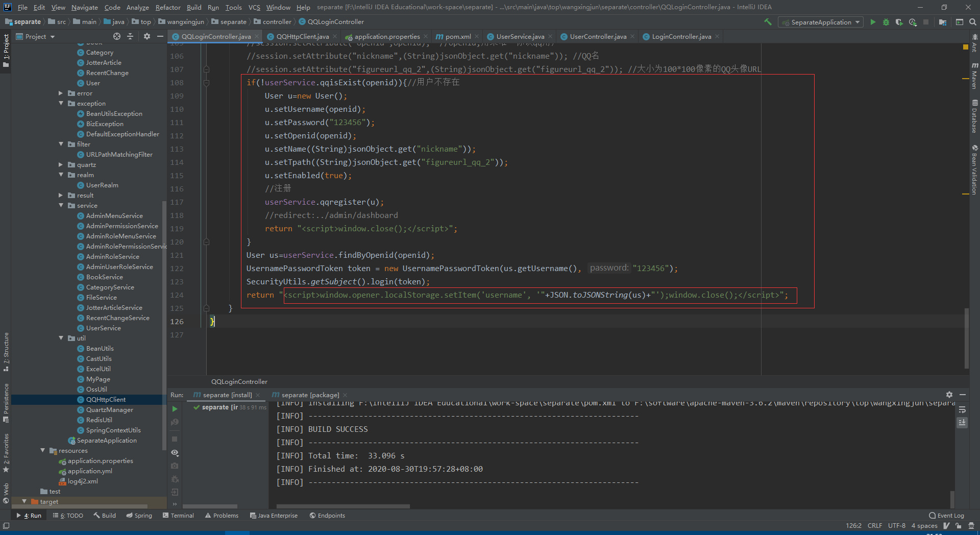Expand the quartz folder
This screenshot has width=980, height=535.
coord(60,165)
